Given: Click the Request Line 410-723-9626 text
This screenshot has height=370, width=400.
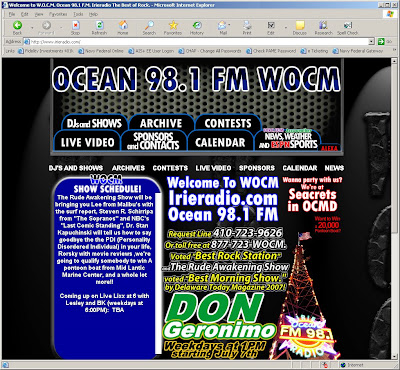Looking at the screenshot, I should (x=225, y=233).
